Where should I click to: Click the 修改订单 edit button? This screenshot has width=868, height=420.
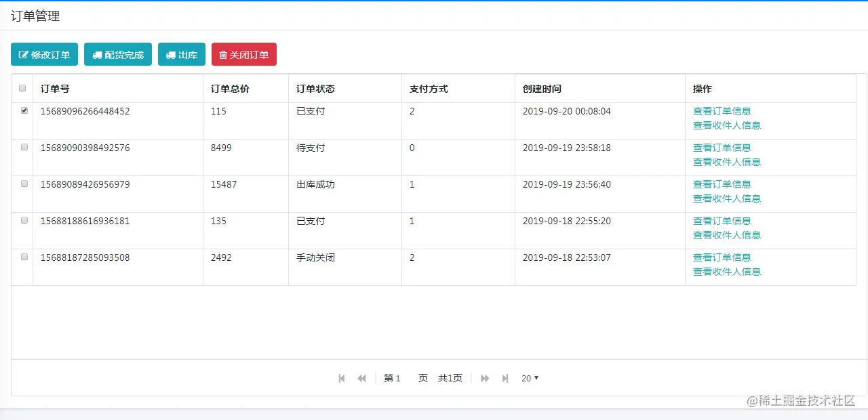pyautogui.click(x=44, y=55)
